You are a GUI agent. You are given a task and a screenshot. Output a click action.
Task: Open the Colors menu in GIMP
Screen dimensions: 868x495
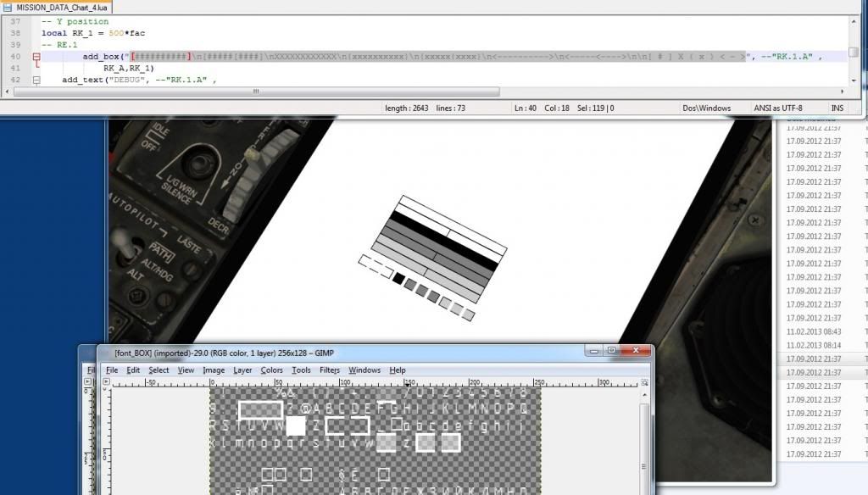271,370
